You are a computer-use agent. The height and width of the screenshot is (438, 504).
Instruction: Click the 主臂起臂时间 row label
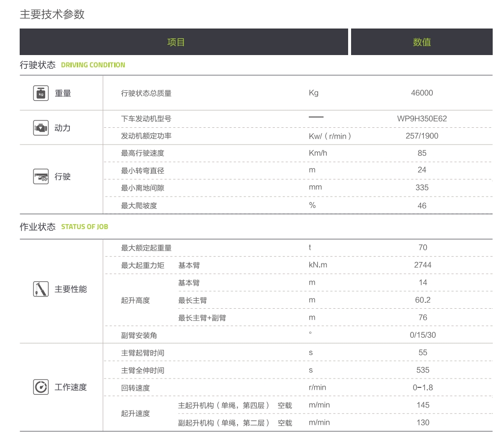pos(143,353)
